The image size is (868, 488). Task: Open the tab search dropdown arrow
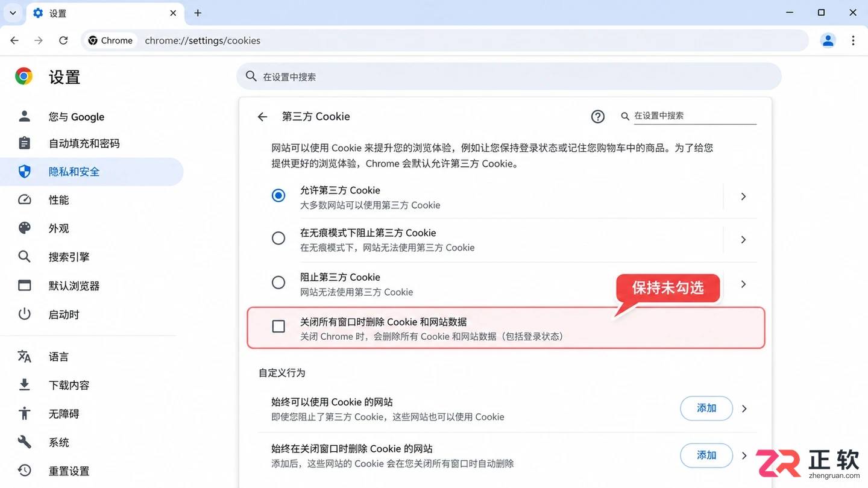[x=13, y=13]
